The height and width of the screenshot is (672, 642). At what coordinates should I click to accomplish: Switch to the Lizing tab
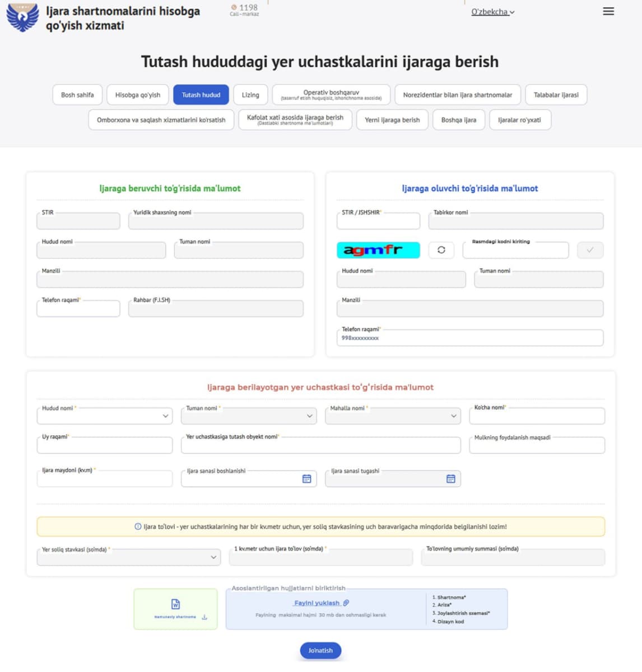tap(250, 94)
